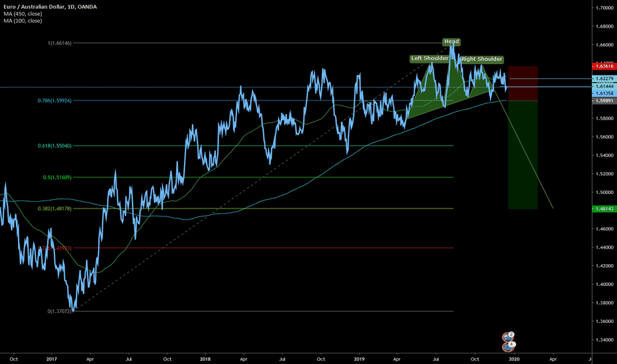Click the grey 1.59891 price label
This screenshot has width=617, height=364.
(603, 101)
